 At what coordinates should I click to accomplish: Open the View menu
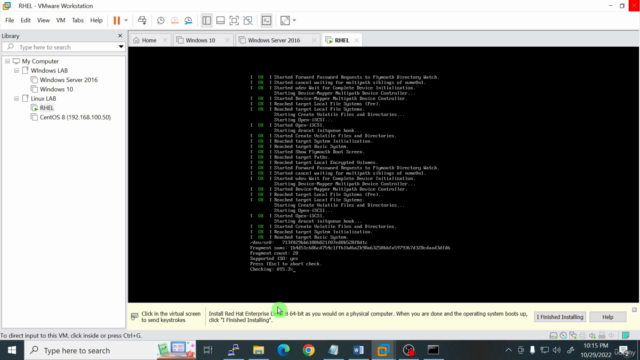click(43, 20)
